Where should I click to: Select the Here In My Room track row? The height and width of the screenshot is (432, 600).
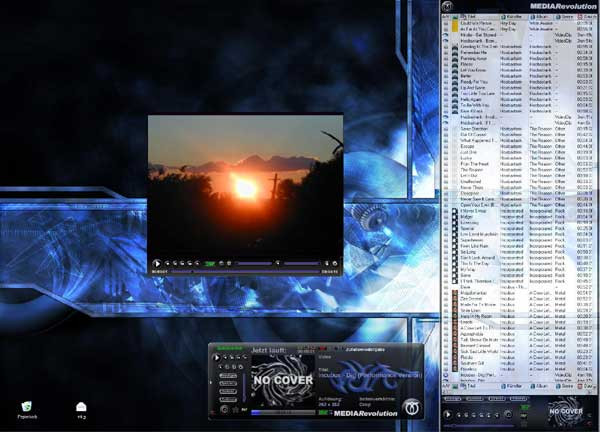[518, 316]
